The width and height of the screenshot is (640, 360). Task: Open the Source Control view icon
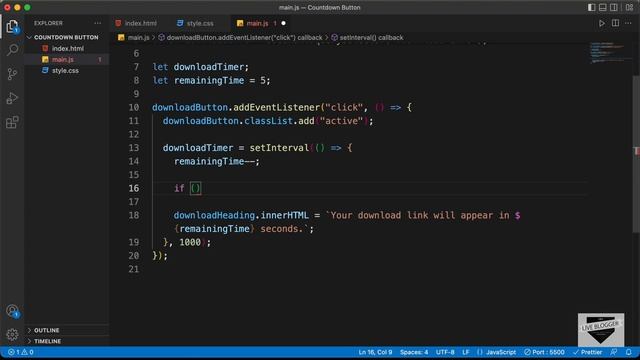tap(12, 74)
